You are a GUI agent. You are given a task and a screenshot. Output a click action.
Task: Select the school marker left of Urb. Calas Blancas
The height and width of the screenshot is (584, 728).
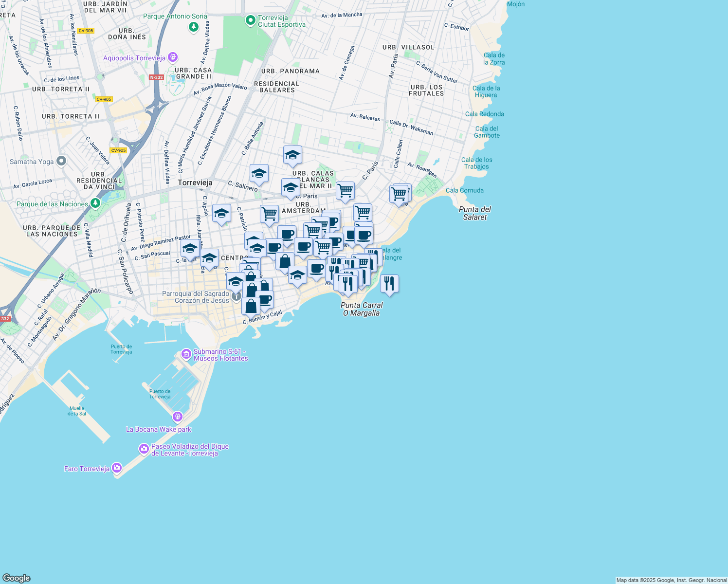(x=291, y=188)
